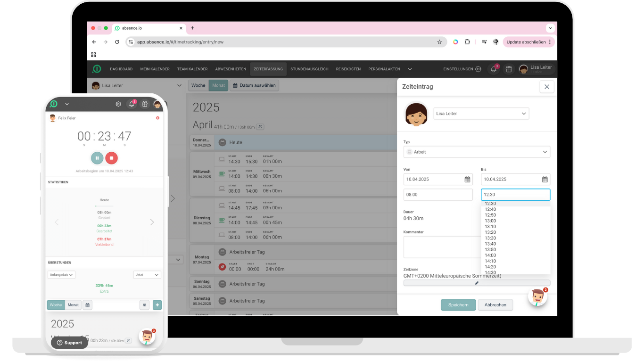This screenshot has width=644, height=362.
Task: Expand the Typ dropdown showing Arbeit
Action: 477,152
